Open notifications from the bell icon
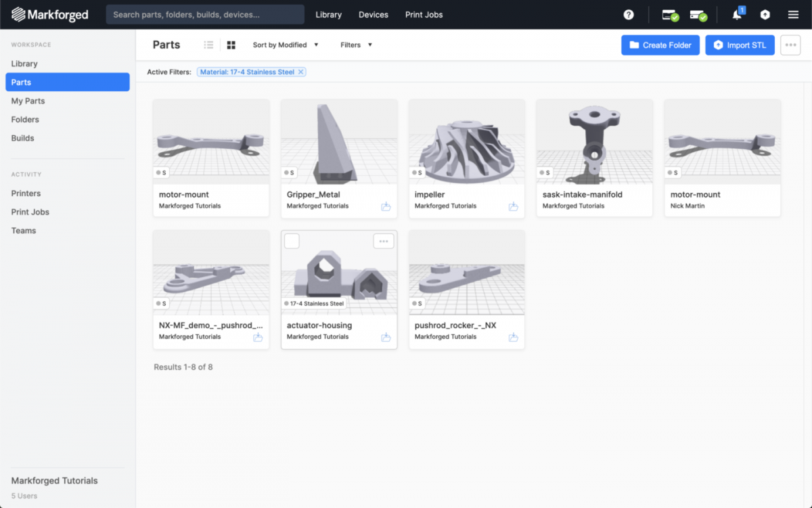This screenshot has width=812, height=508. pyautogui.click(x=736, y=14)
